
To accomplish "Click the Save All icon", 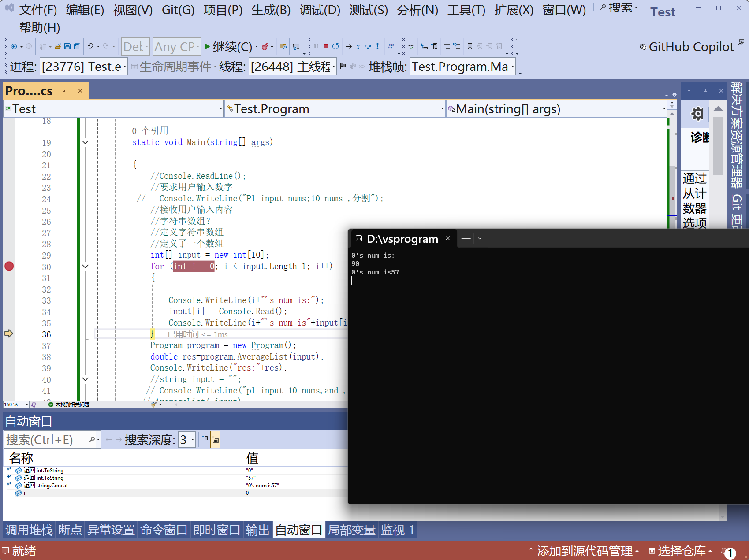I will pyautogui.click(x=77, y=46).
